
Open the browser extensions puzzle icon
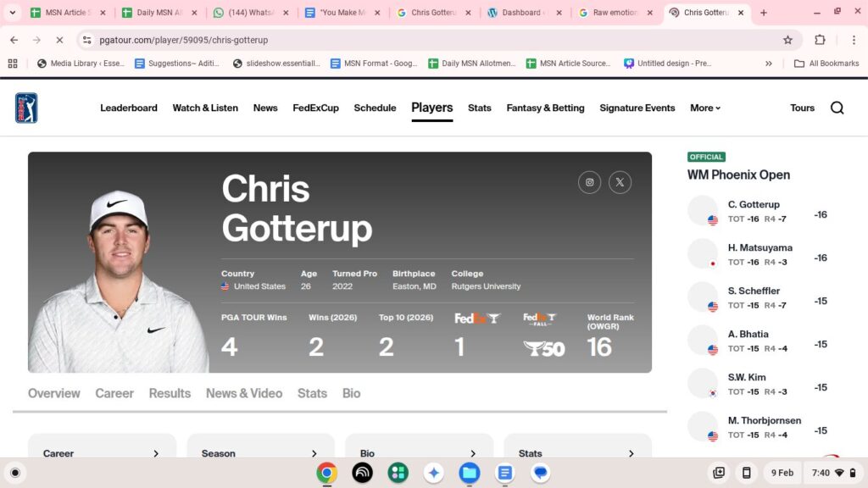click(x=820, y=40)
